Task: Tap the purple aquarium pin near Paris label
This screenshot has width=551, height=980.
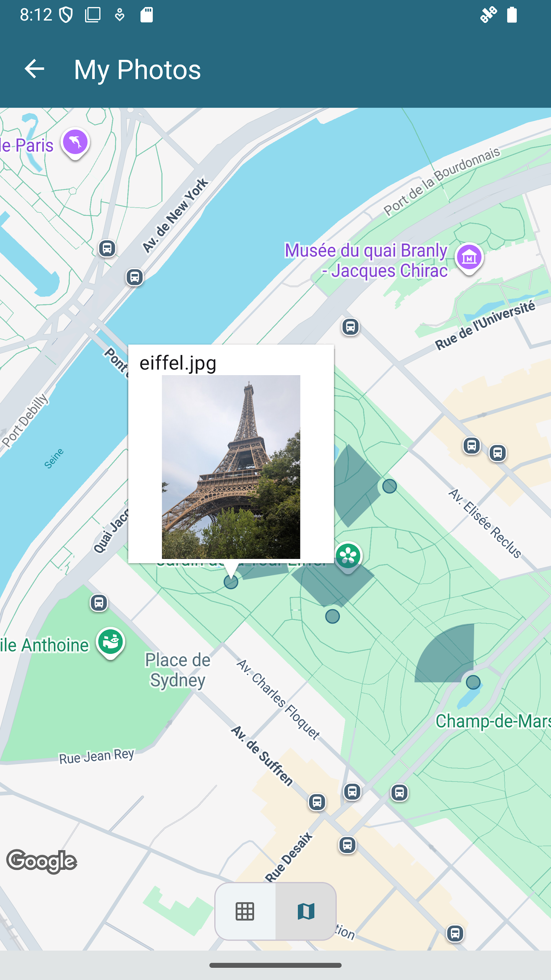Action: [75, 144]
